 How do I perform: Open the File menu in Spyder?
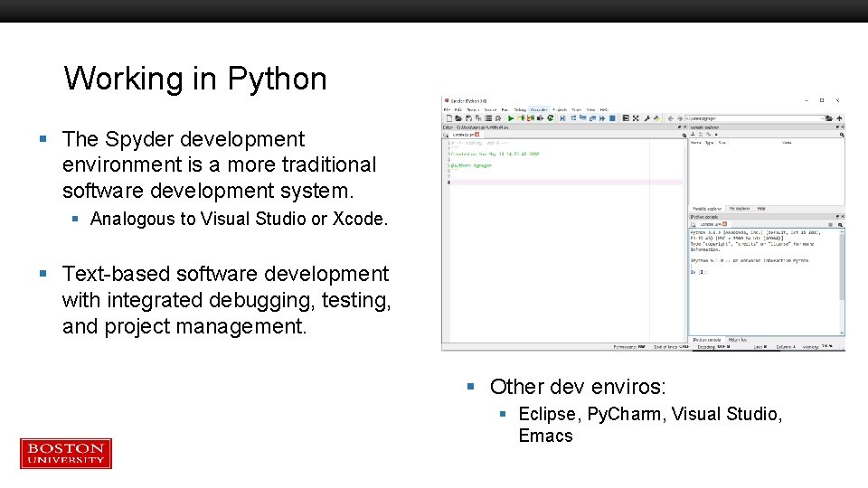pos(447,109)
